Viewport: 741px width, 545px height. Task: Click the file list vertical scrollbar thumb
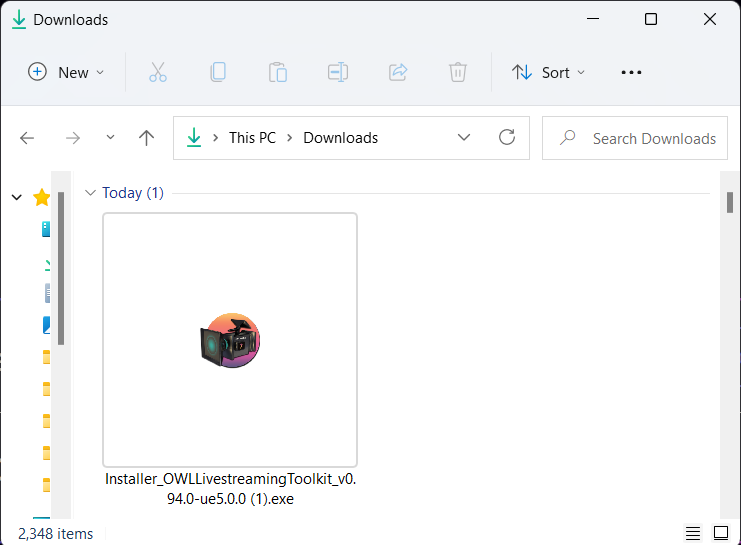(730, 202)
